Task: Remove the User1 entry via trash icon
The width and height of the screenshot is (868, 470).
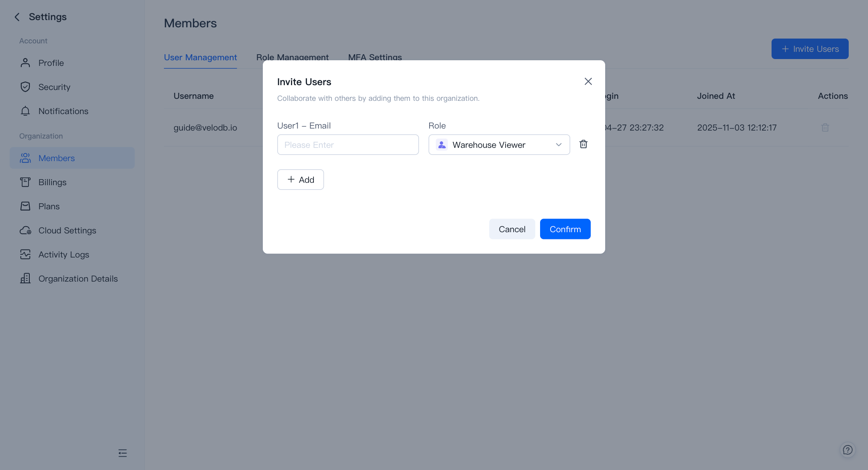Action: (583, 144)
